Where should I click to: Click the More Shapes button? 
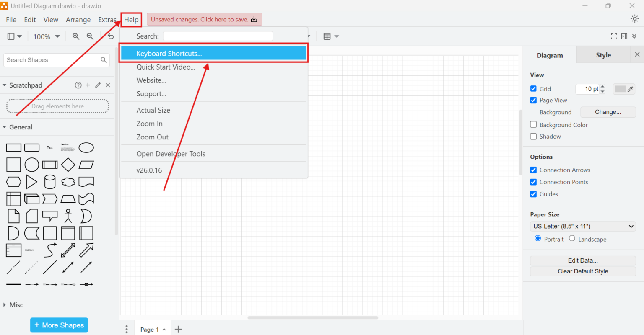pos(59,325)
